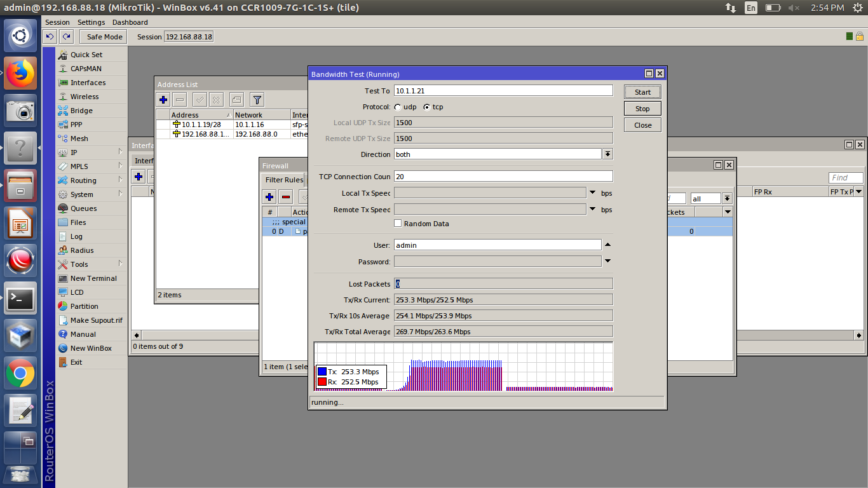Select udp protocol radio button

click(x=398, y=107)
